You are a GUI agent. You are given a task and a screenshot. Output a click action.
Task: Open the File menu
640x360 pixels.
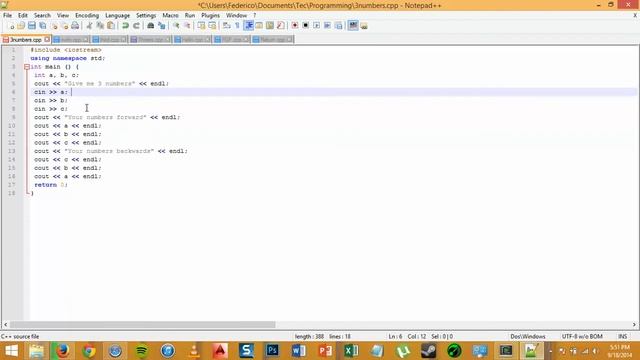[7, 16]
